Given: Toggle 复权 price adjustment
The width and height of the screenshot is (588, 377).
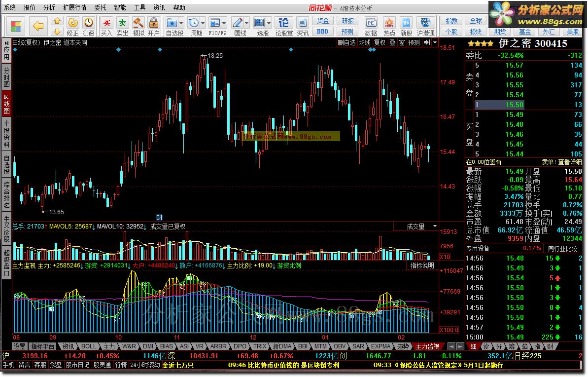Looking at the screenshot, I should coord(380,42).
